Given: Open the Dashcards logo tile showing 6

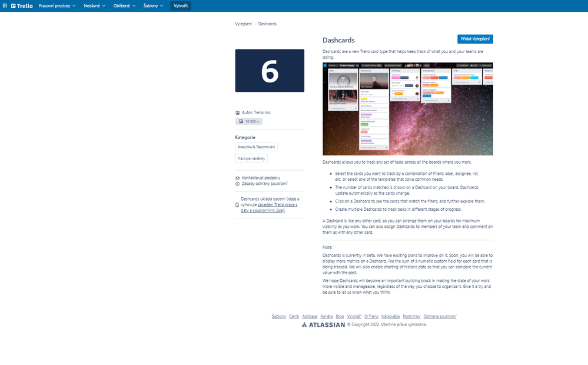Looking at the screenshot, I should pyautogui.click(x=270, y=71).
